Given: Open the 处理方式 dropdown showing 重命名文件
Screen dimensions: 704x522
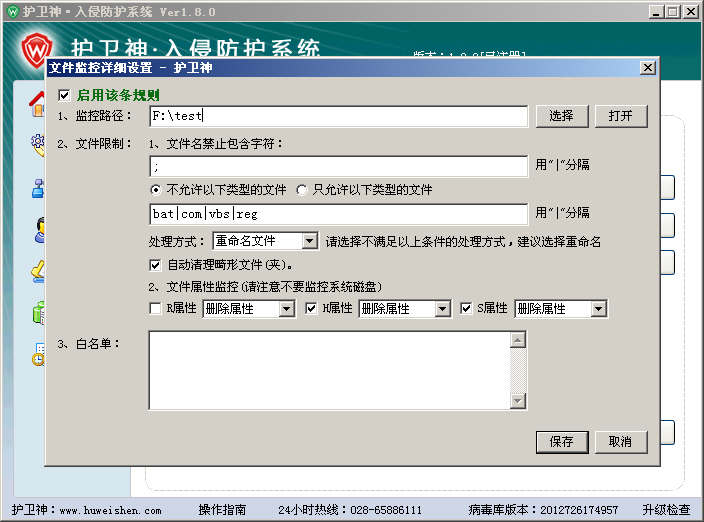Looking at the screenshot, I should point(266,241).
